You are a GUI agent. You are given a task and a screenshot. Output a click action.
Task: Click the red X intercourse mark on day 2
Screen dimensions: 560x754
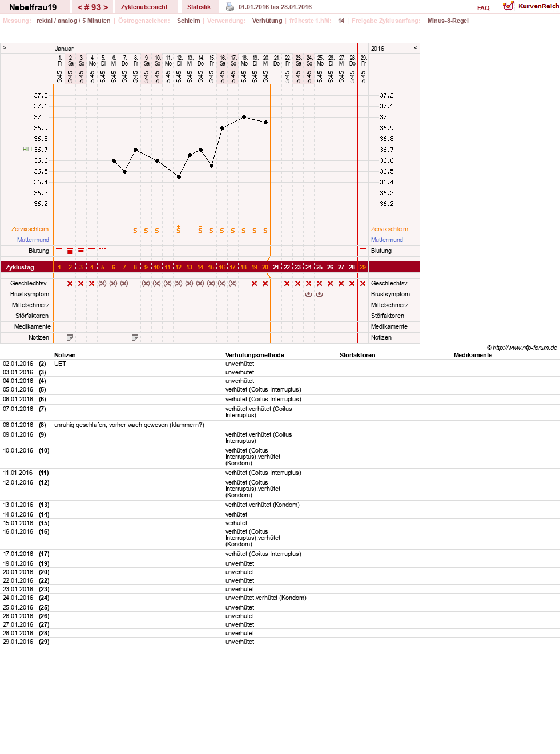point(70,284)
